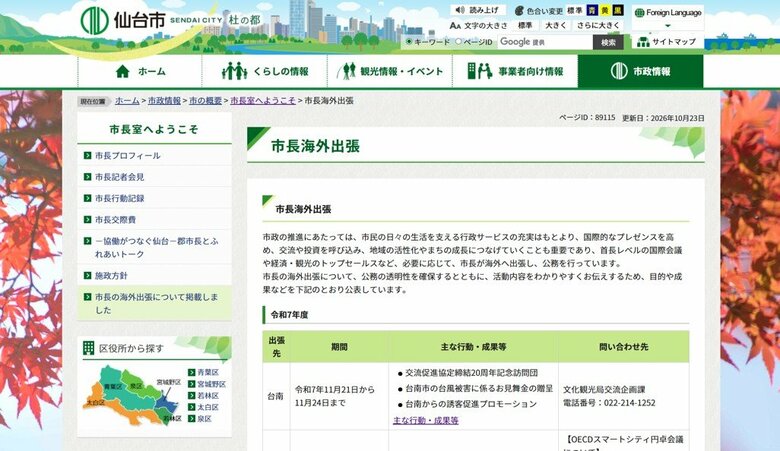Open 市長プロフィール in the sidebar
Screen dimensions: 780x451
click(128, 156)
